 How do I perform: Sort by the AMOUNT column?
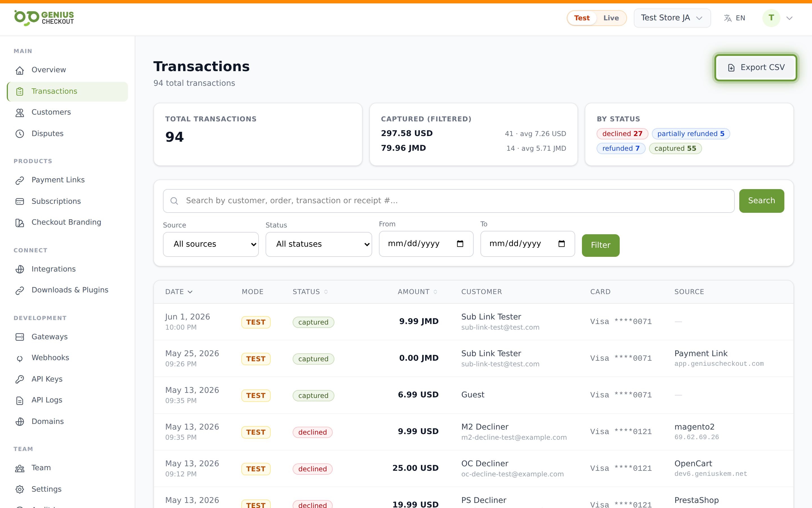click(x=417, y=292)
